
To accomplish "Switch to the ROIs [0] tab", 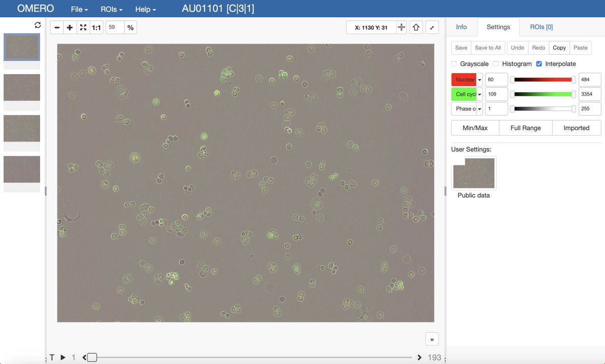I will [x=541, y=27].
